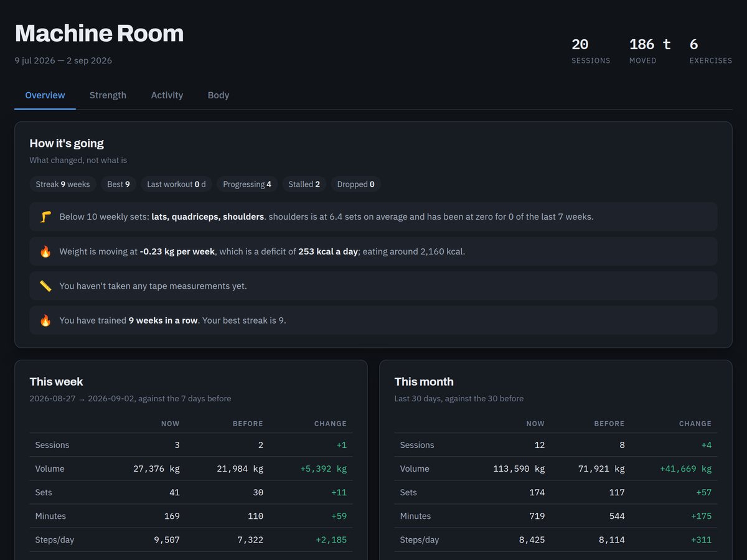Click the 20 sessions stat
The width and height of the screenshot is (747, 560).
click(591, 50)
